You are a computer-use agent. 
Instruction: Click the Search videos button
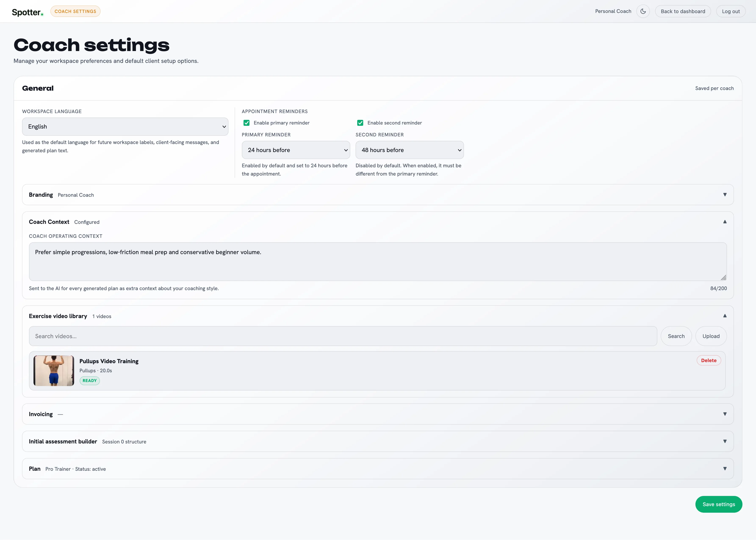[676, 336]
